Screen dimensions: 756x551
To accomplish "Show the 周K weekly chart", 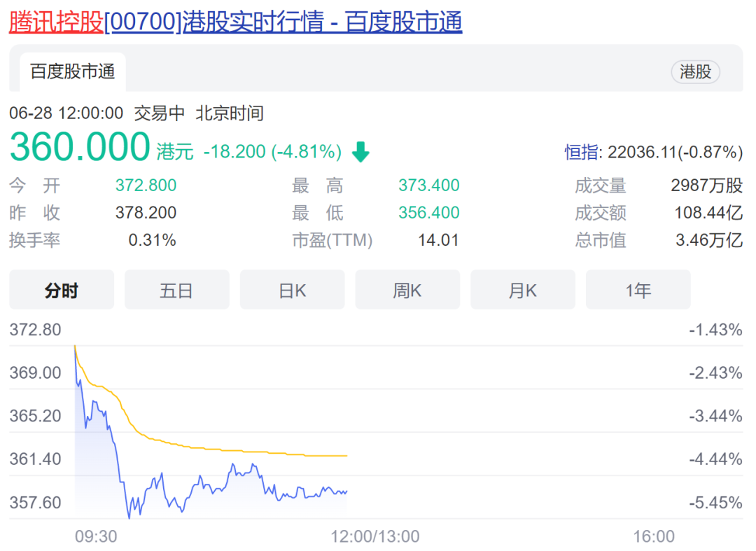I will click(x=407, y=290).
